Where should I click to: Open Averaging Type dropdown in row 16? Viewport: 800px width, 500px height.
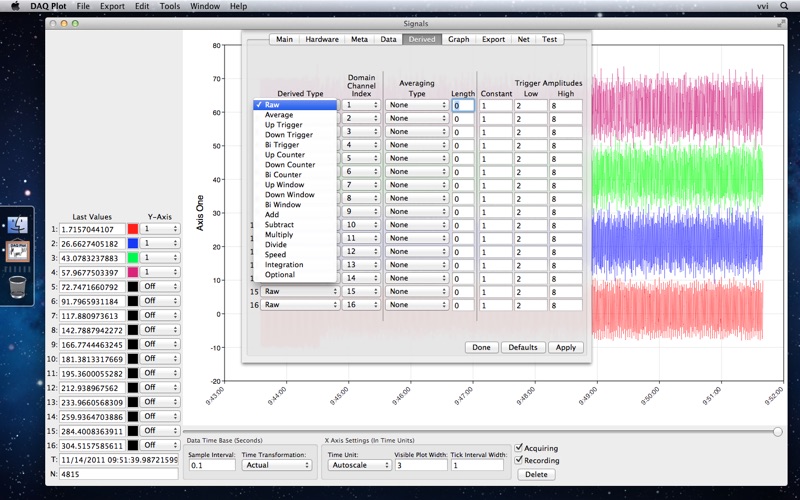coord(417,305)
